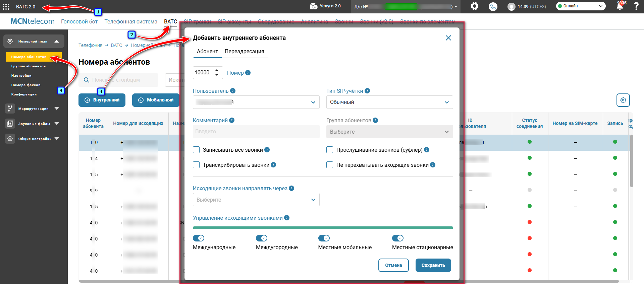Open the apps grid menu icon

point(6,7)
